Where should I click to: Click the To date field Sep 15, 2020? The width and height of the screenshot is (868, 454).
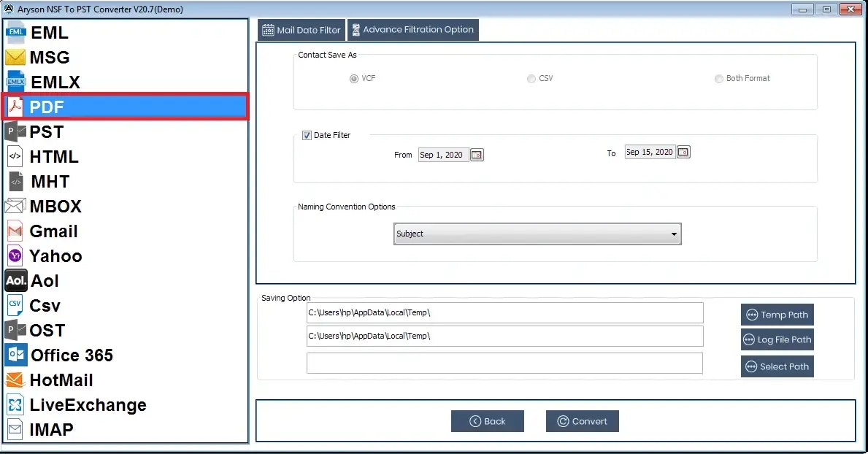[x=650, y=152]
